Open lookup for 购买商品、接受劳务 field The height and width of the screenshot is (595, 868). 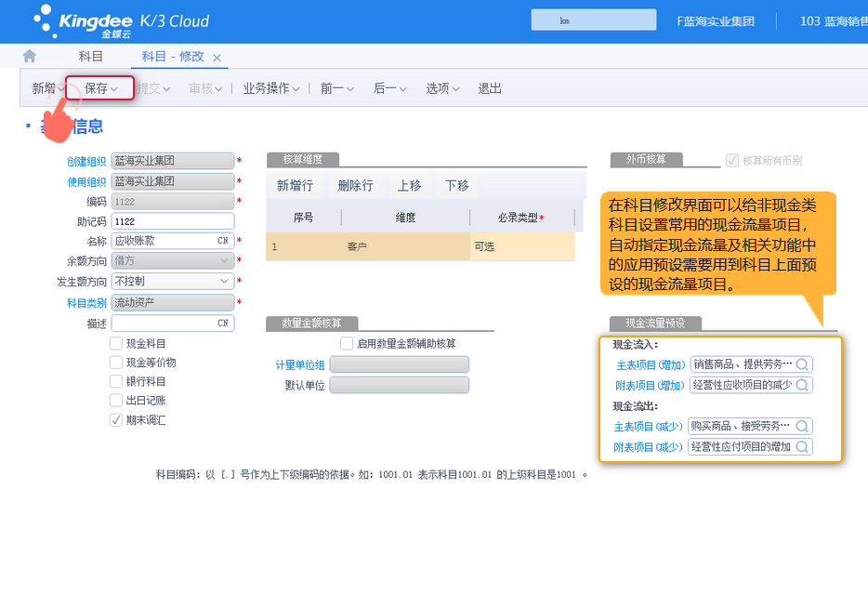[802, 426]
